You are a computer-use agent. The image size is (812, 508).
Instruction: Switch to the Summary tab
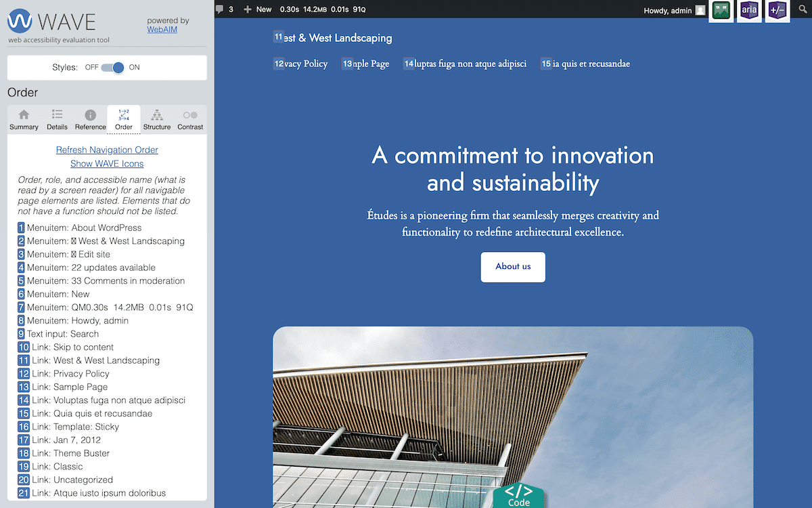24,119
